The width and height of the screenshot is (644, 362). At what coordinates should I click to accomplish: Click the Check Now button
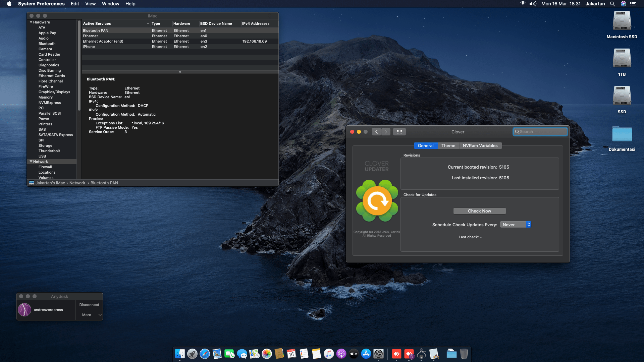(479, 211)
